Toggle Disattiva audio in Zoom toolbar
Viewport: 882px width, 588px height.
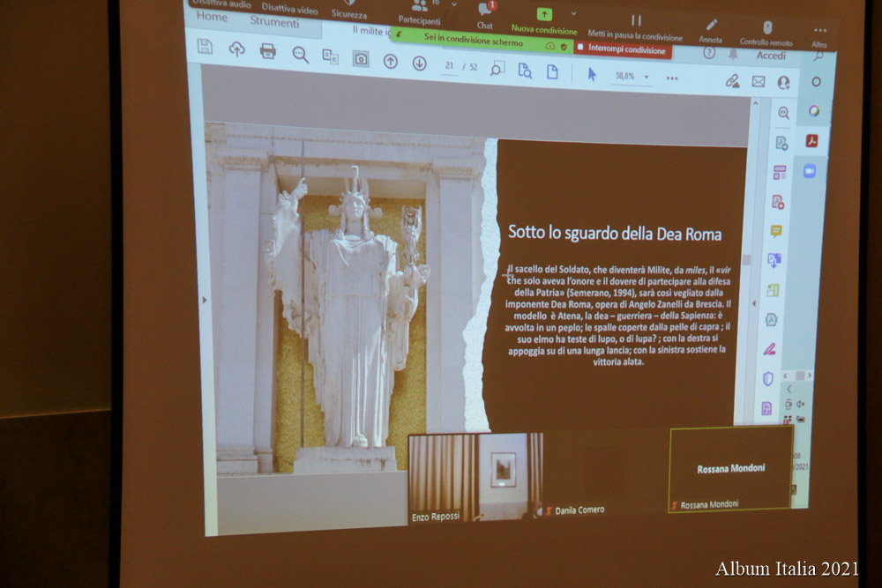221,4
